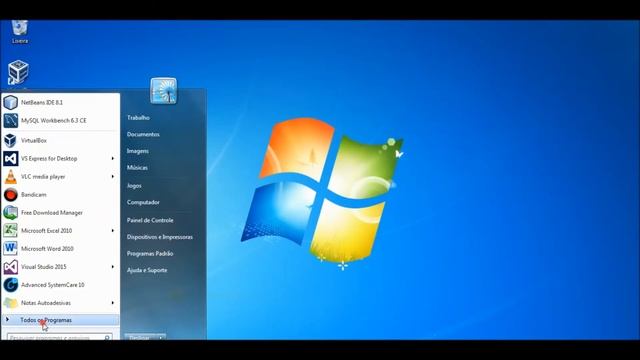Open Computador from Start menu
This screenshot has height=360, width=640.
[143, 202]
